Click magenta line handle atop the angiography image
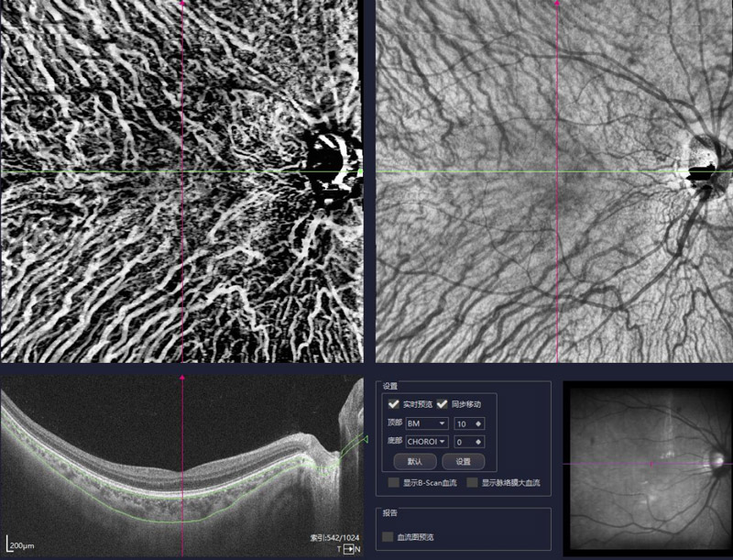The height and width of the screenshot is (560, 733). click(x=182, y=4)
